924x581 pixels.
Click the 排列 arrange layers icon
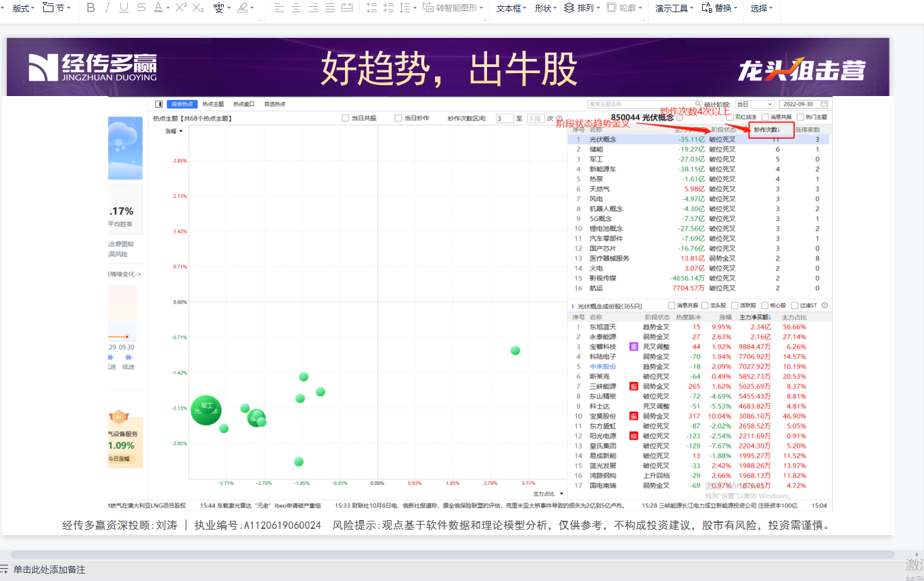click(x=569, y=7)
